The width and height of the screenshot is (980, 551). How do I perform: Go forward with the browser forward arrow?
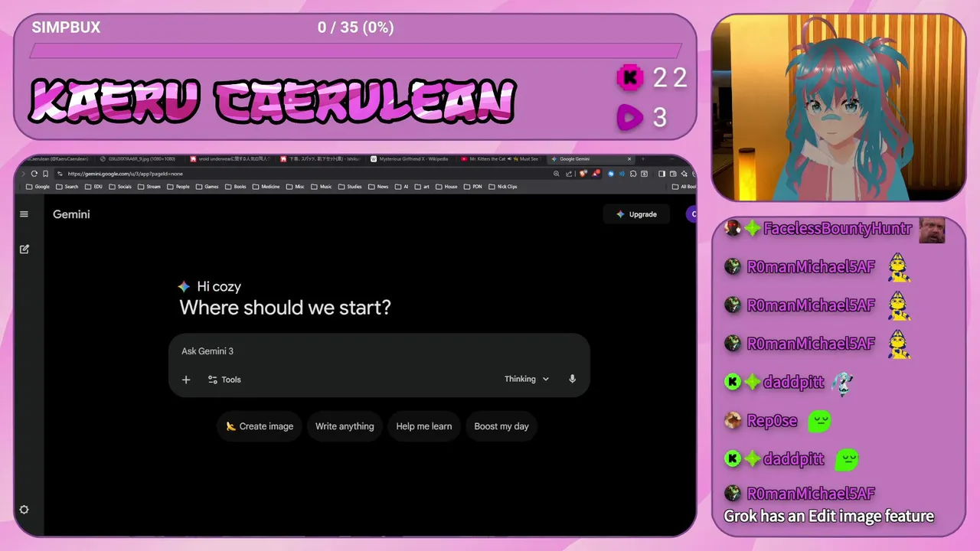tap(23, 174)
